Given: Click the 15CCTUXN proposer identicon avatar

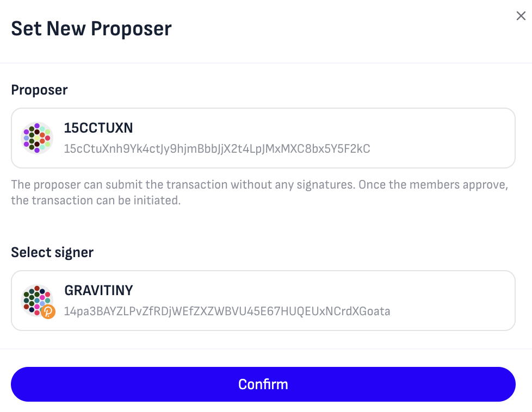Looking at the screenshot, I should pos(37,138).
